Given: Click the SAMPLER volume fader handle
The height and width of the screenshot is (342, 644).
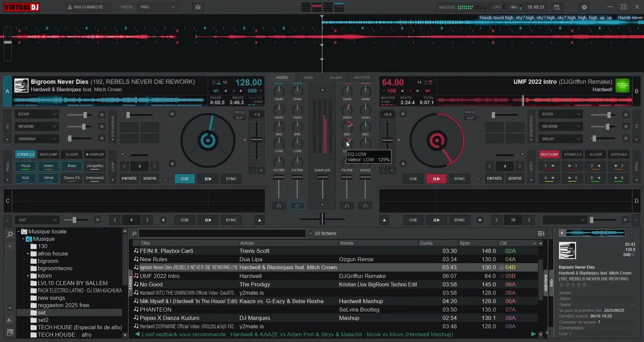Looking at the screenshot, I should tap(322, 177).
